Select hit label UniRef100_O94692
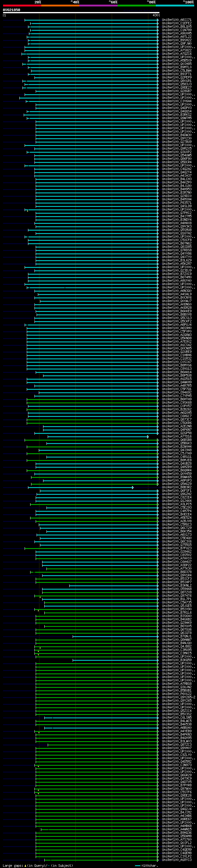This screenshot has width=197, height=868. pos(176,393)
